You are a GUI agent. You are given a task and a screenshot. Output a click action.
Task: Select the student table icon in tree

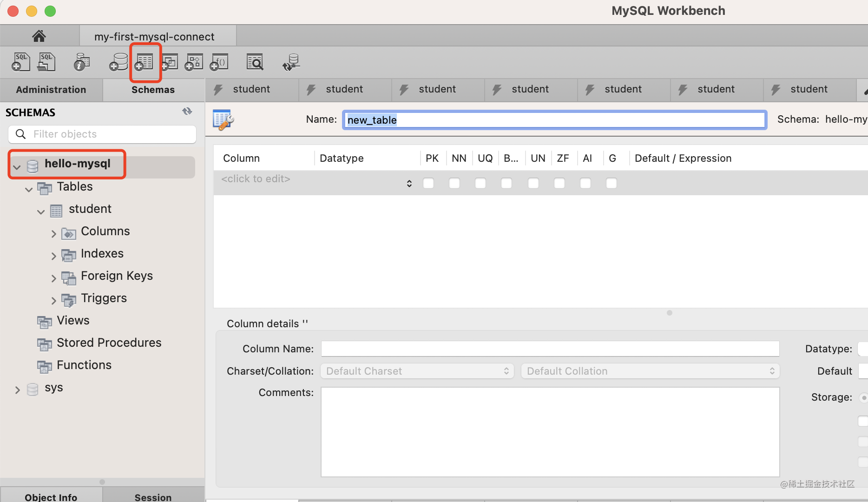(x=56, y=211)
